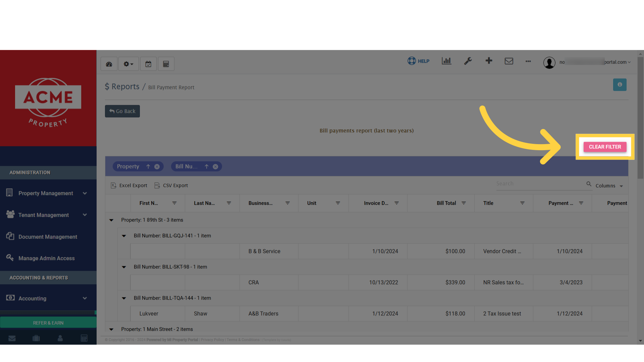Open the settings gear dropdown
Viewport: 644px width, 362px height.
128,64
